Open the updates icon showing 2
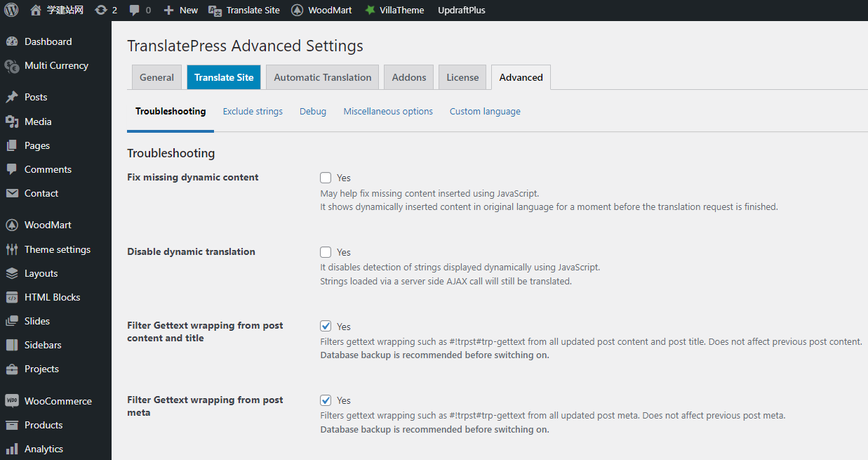Screen dimensions: 868x460 (x=101, y=10)
